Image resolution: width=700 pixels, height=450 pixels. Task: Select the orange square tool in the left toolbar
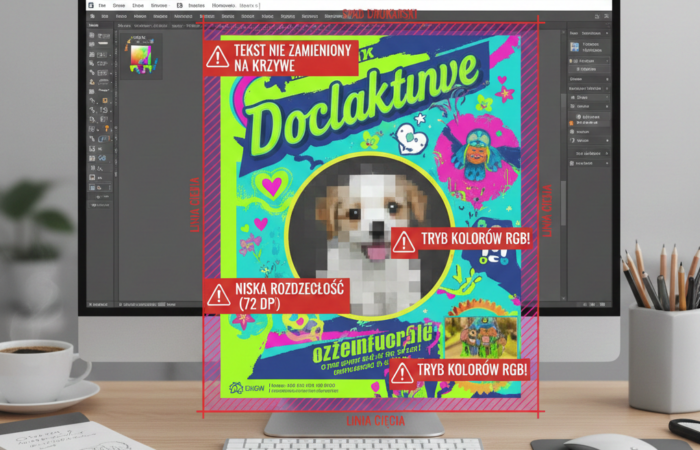click(105, 101)
